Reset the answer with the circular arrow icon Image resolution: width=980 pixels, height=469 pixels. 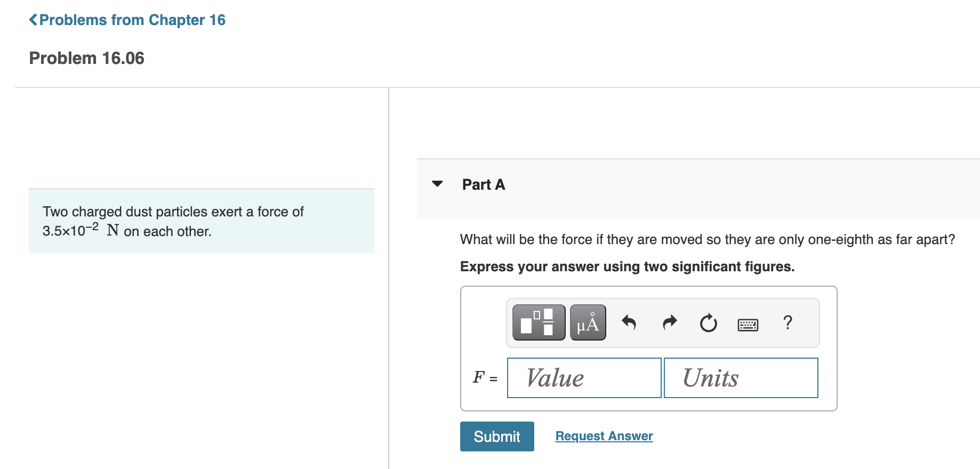pos(708,322)
